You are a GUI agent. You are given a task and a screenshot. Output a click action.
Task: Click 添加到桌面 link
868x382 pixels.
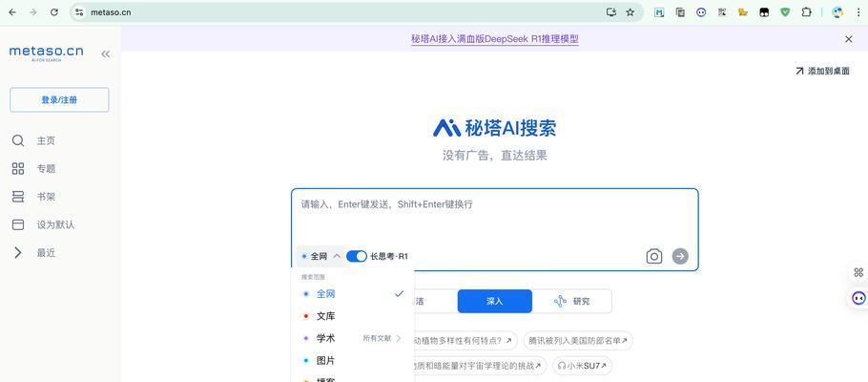822,71
